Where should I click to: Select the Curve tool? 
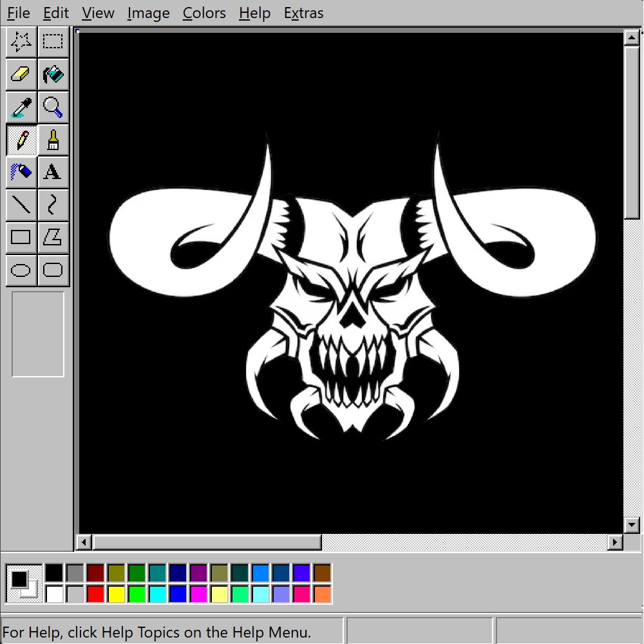pyautogui.click(x=53, y=205)
